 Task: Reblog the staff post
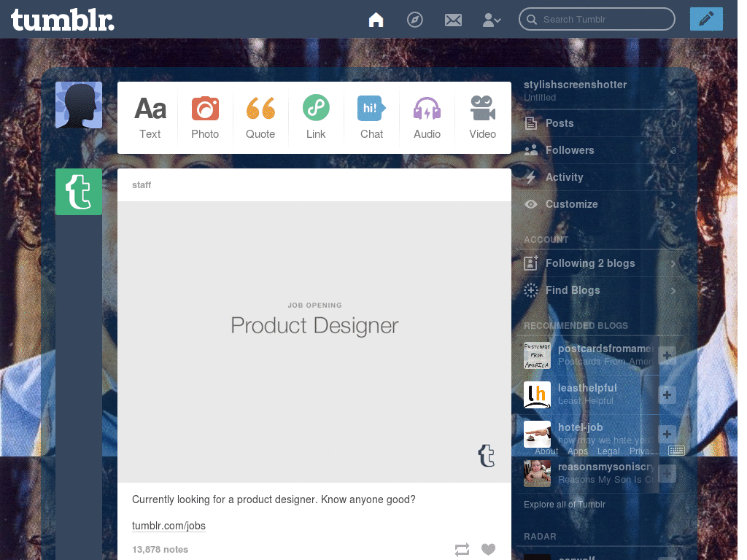click(x=462, y=550)
